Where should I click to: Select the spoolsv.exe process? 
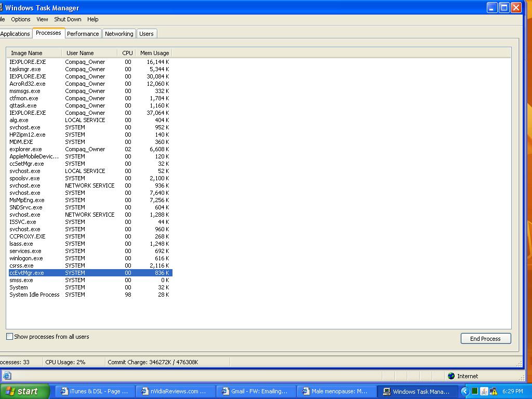point(90,178)
